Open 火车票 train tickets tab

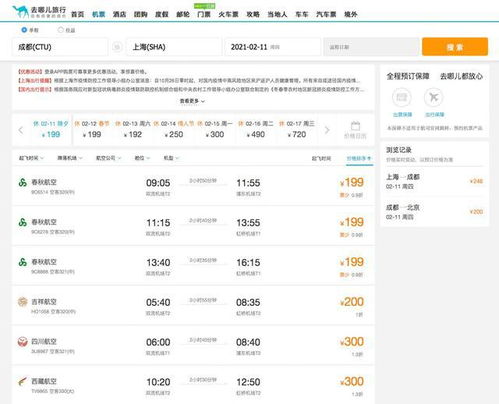click(x=228, y=14)
